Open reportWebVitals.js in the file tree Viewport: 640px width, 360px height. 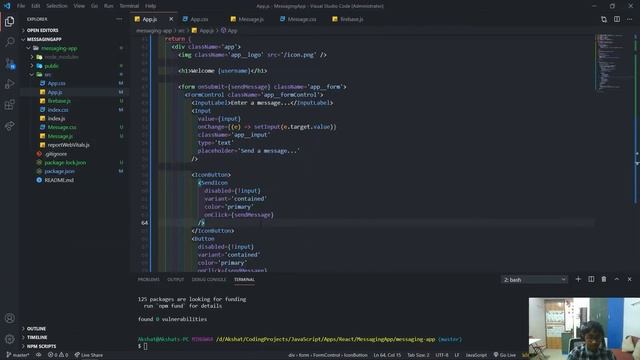coord(68,145)
